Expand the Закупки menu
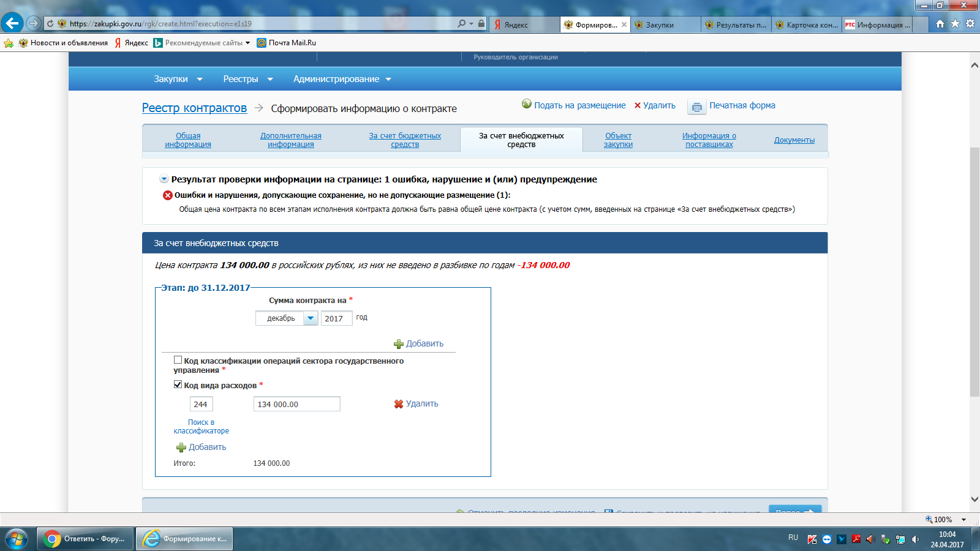The width and height of the screenshot is (980, 551). [x=178, y=79]
